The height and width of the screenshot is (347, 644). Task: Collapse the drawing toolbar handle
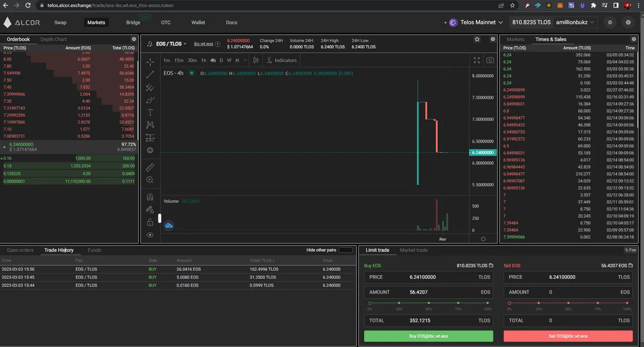click(159, 218)
